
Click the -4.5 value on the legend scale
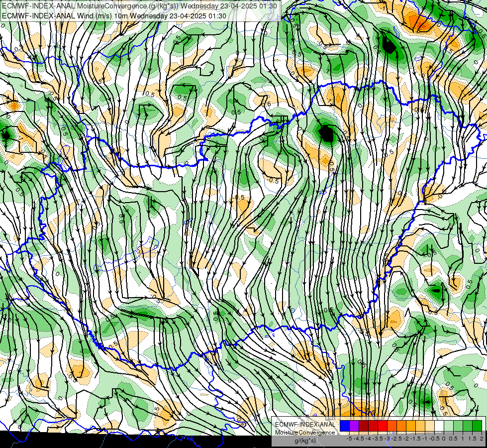359,439
